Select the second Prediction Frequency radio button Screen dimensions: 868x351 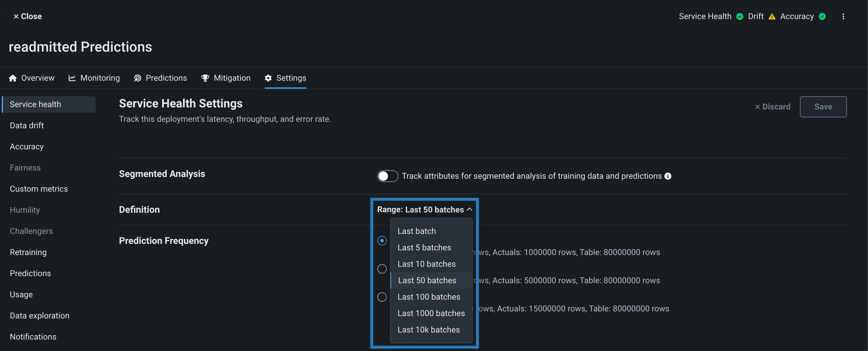382,269
